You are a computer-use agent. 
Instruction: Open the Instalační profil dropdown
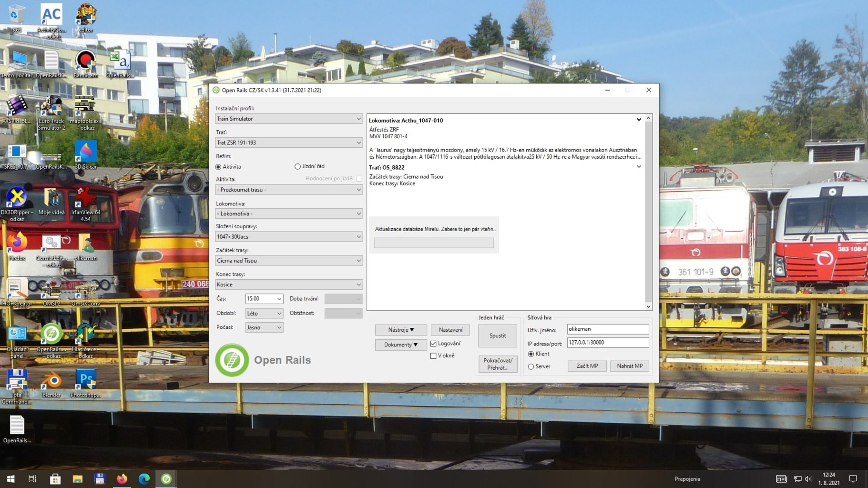(x=289, y=119)
